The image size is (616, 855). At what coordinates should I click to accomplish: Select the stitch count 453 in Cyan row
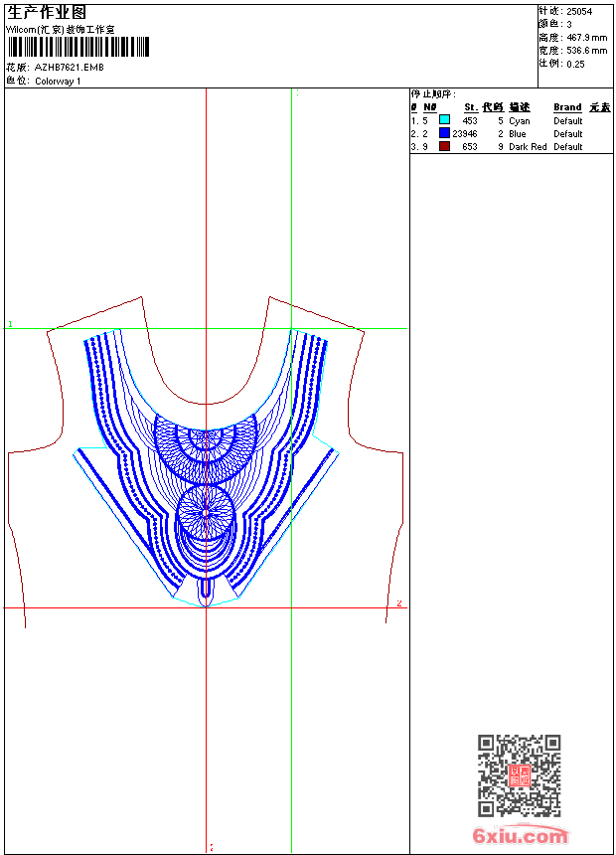[470, 121]
